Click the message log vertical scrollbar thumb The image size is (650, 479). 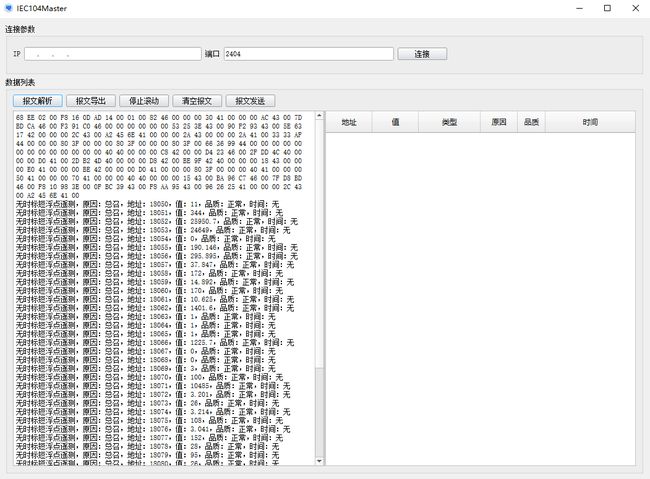point(319,412)
